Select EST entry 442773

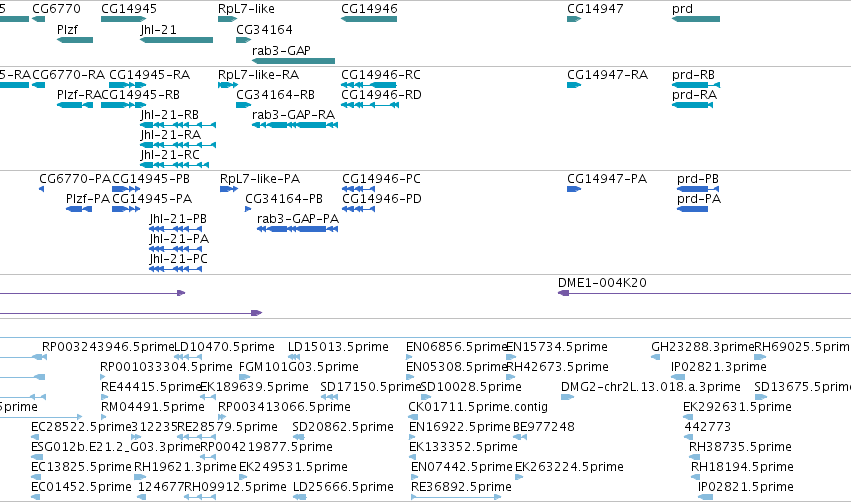click(x=708, y=427)
